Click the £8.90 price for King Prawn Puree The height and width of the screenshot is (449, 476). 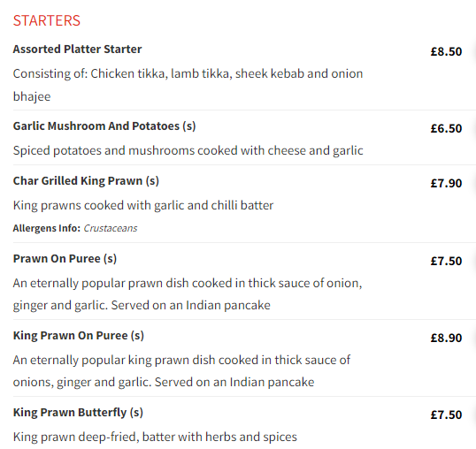[x=446, y=338]
